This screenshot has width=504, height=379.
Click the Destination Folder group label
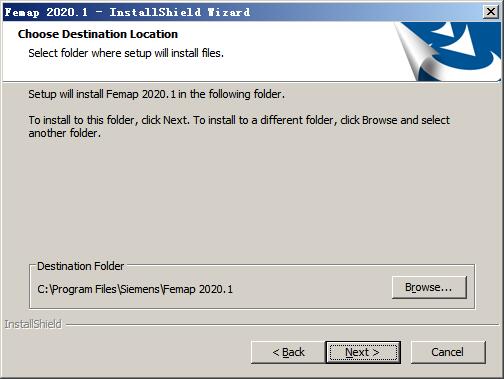[x=80, y=266]
